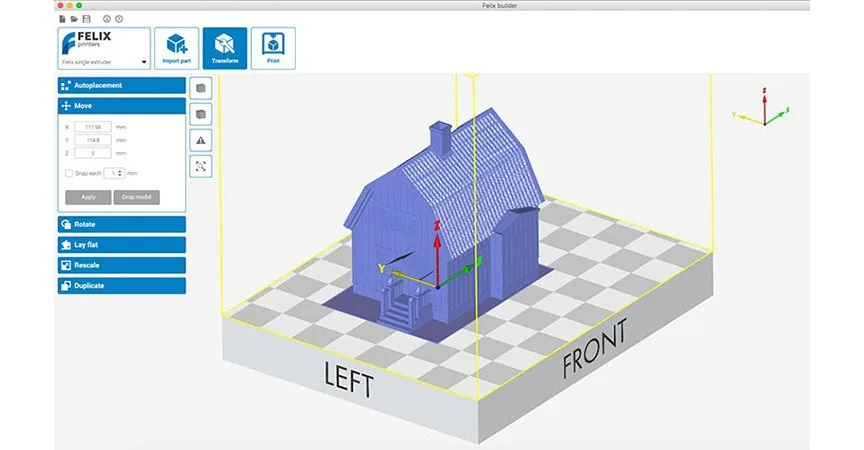Expand the Duplicate panel
Image resolution: width=864 pixels, height=450 pixels.
point(122,285)
